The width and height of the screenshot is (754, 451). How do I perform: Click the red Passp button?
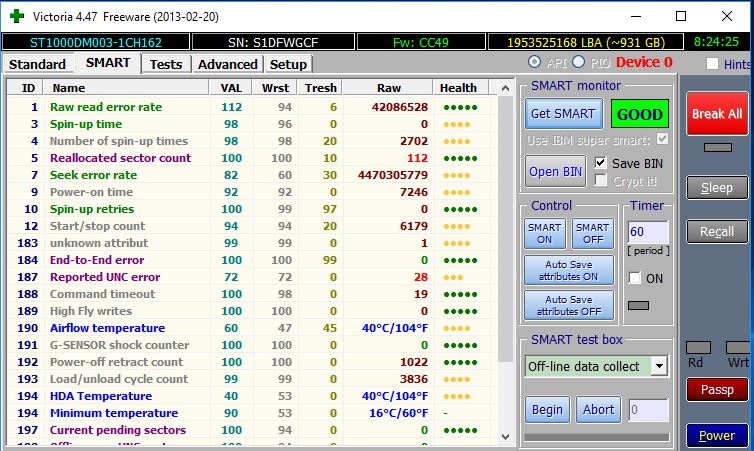point(716,390)
